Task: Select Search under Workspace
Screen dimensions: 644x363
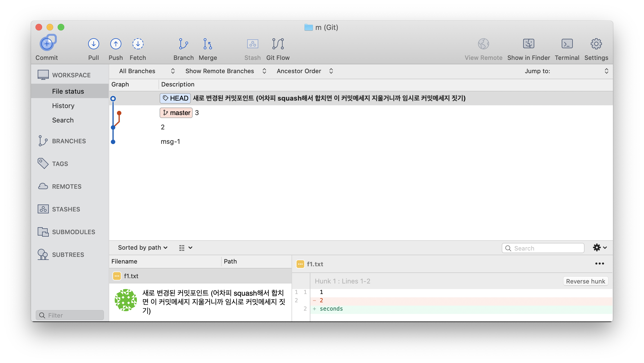Action: (x=63, y=120)
